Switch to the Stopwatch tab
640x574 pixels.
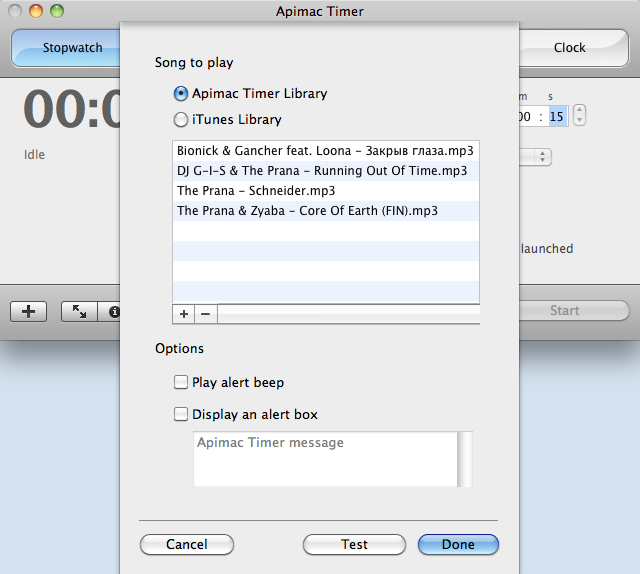[66, 48]
